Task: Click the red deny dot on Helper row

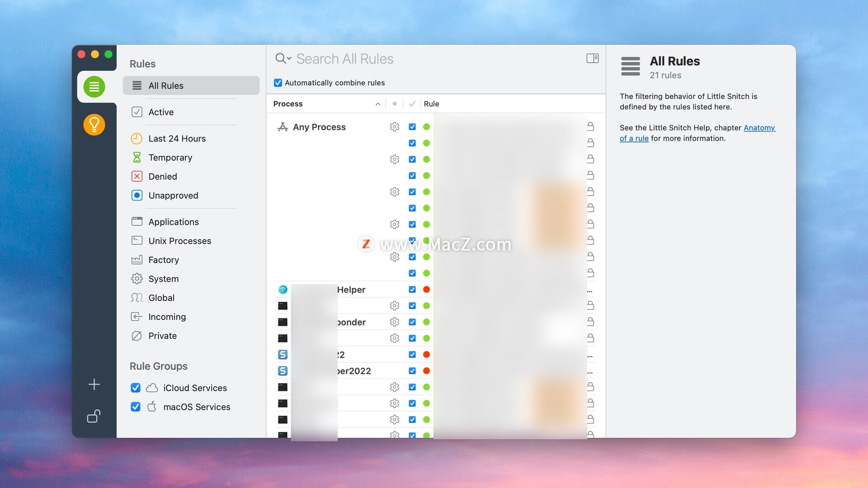Action: point(426,290)
